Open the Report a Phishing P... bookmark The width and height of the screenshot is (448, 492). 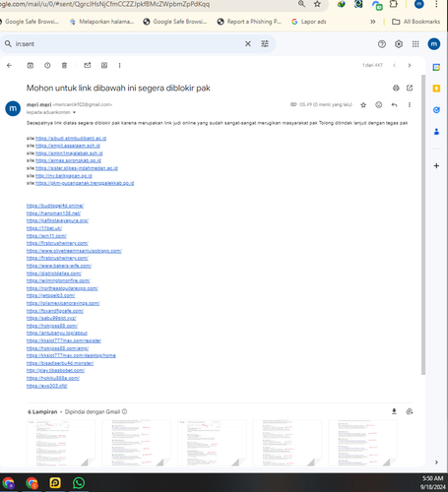[x=249, y=22]
